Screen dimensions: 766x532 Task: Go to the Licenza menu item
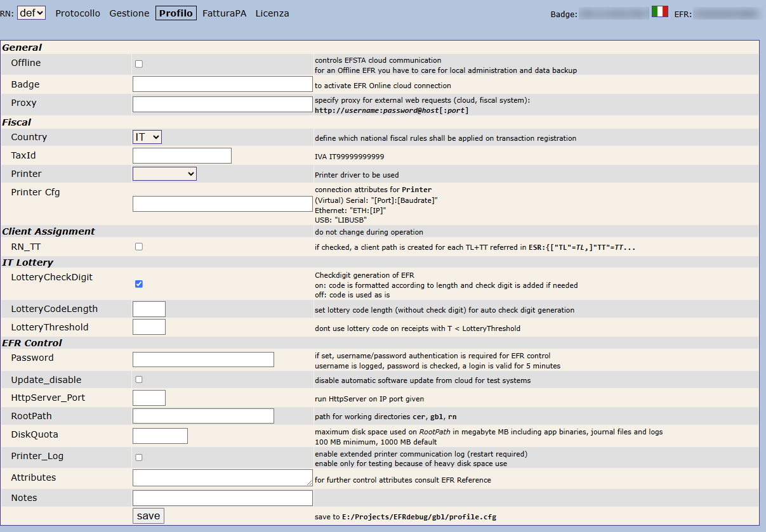pos(272,13)
